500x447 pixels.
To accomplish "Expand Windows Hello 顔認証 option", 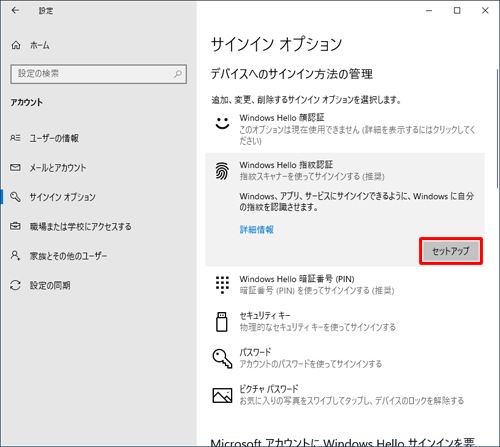I will coord(345,129).
